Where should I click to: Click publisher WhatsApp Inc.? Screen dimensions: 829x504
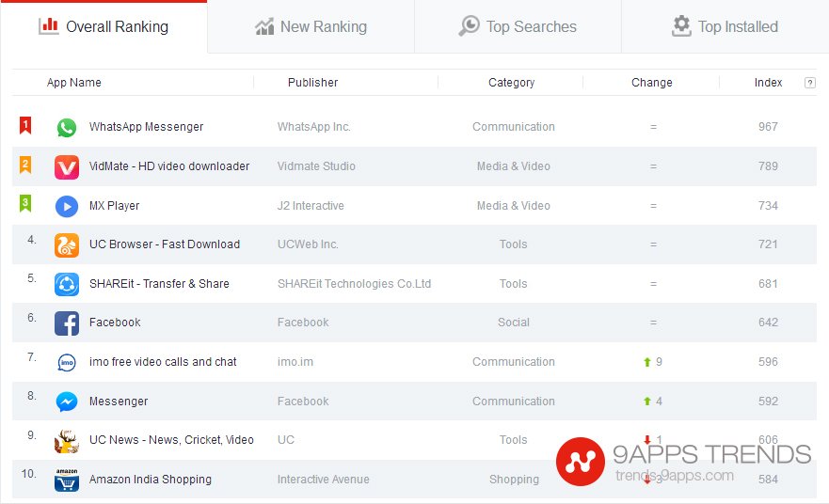pos(314,127)
